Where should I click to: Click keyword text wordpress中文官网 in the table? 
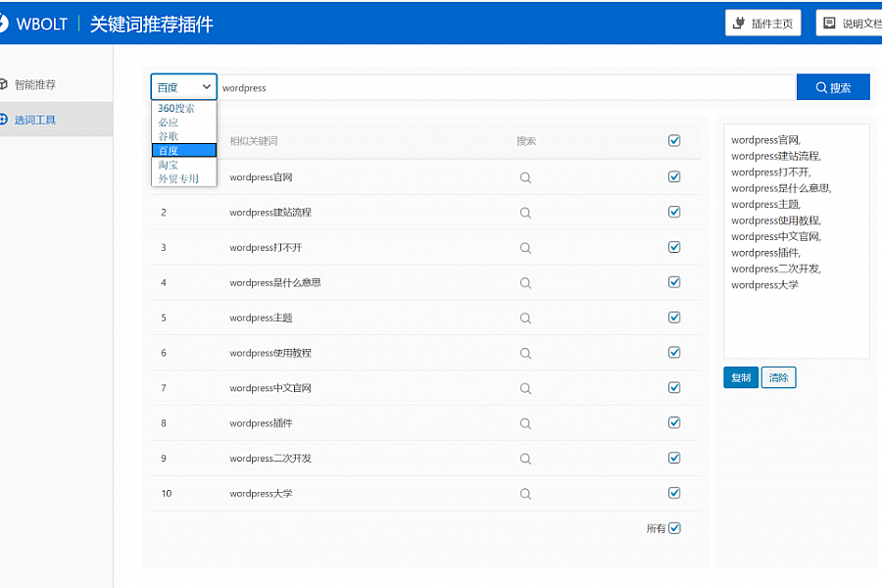[x=270, y=388]
